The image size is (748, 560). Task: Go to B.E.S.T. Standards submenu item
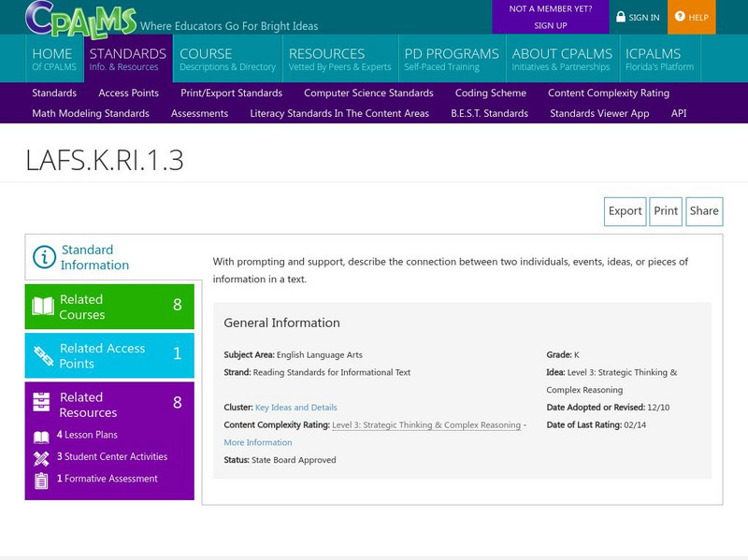click(x=489, y=113)
